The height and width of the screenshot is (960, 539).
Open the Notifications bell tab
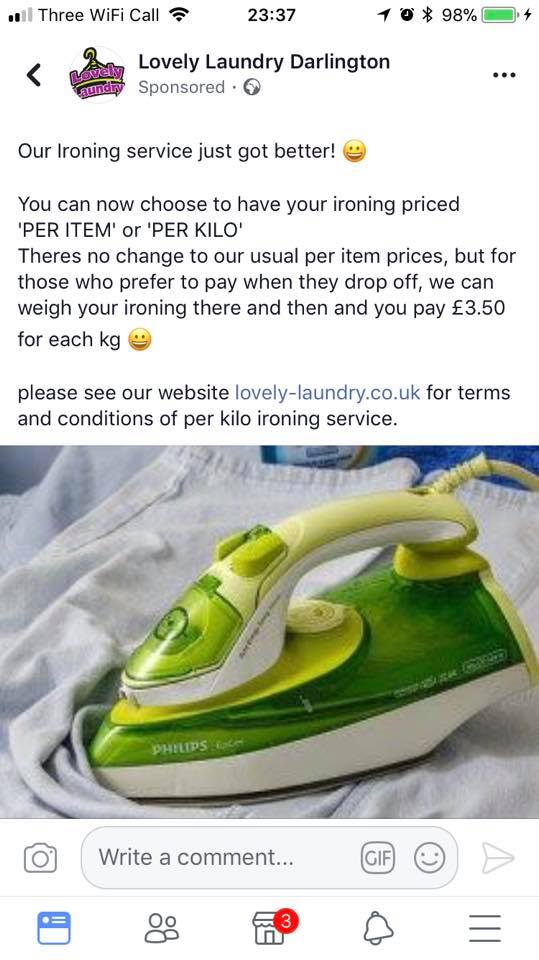click(378, 928)
